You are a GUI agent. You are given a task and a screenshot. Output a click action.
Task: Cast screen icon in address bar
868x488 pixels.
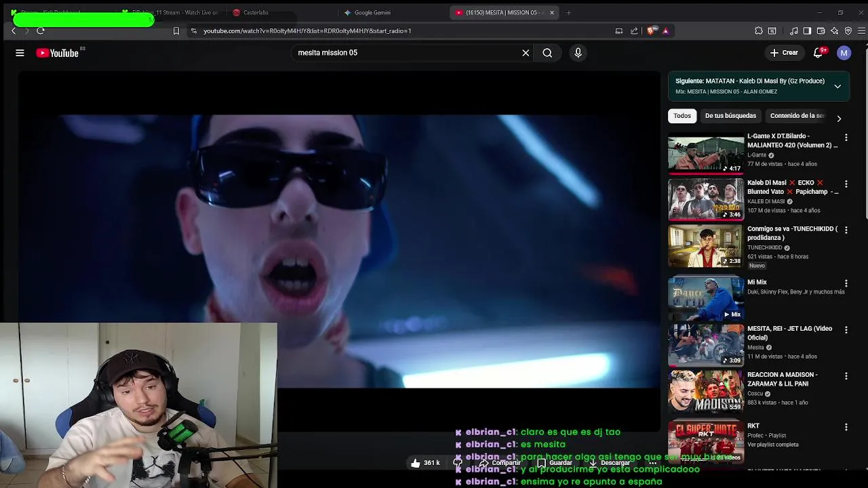pos(619,30)
